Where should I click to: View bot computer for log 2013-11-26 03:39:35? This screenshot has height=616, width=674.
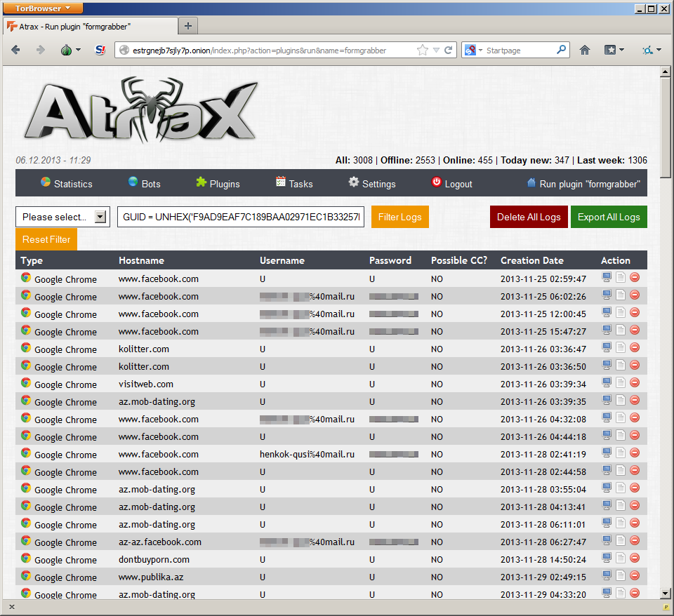pyautogui.click(x=607, y=400)
